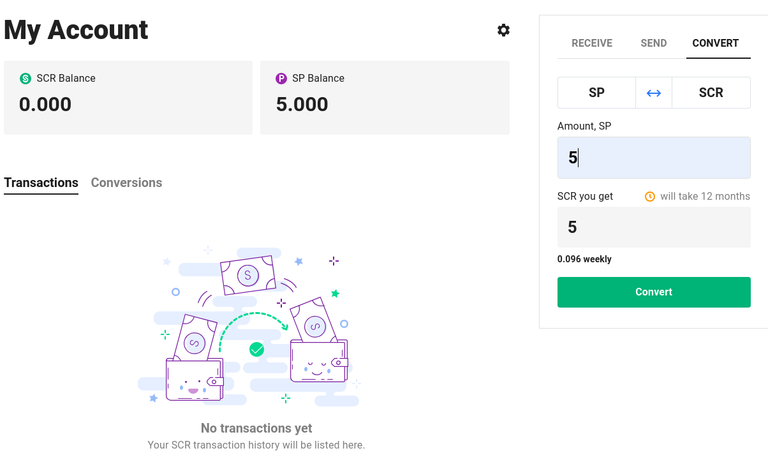
Task: Switch to the Receive tab
Action: 591,44
